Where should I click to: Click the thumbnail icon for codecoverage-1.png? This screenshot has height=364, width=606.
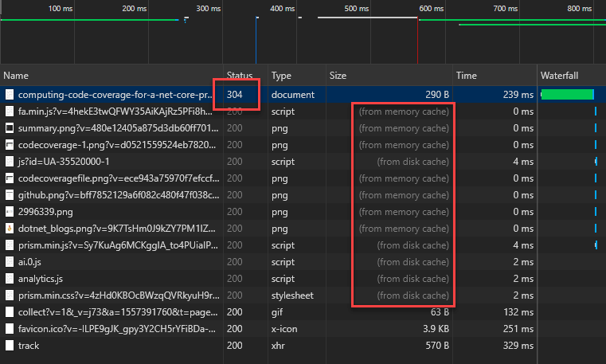[10, 145]
